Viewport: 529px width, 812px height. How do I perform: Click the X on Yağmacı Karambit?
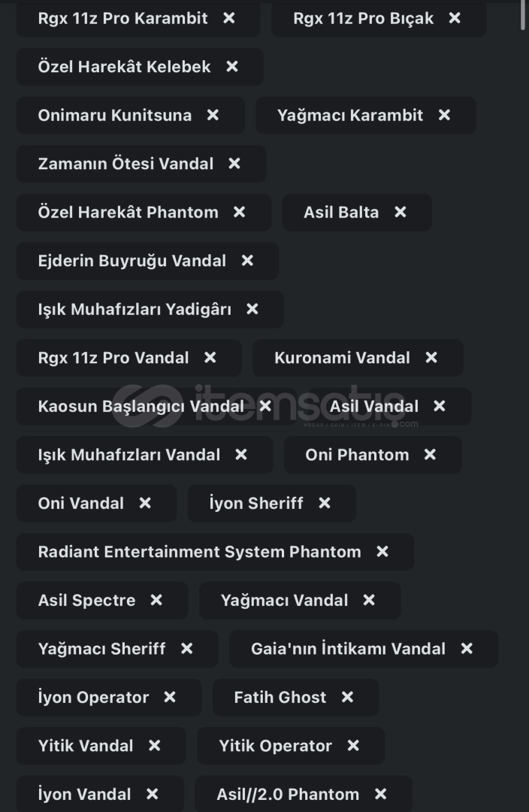click(444, 115)
